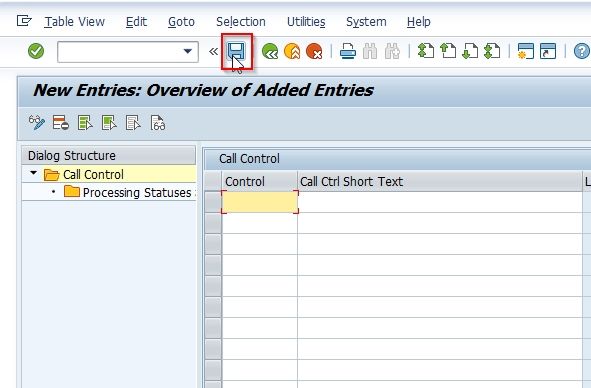Open the Goto menu

181,22
